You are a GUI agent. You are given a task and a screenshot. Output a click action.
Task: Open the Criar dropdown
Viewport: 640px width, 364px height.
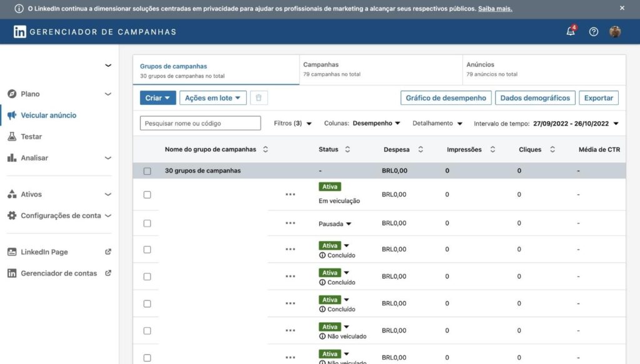coord(158,98)
